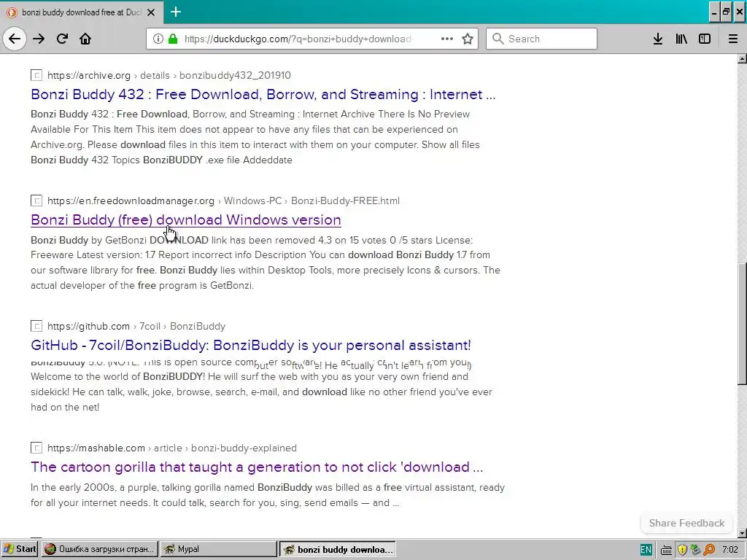Click the orange magnifier tray icon

click(709, 550)
